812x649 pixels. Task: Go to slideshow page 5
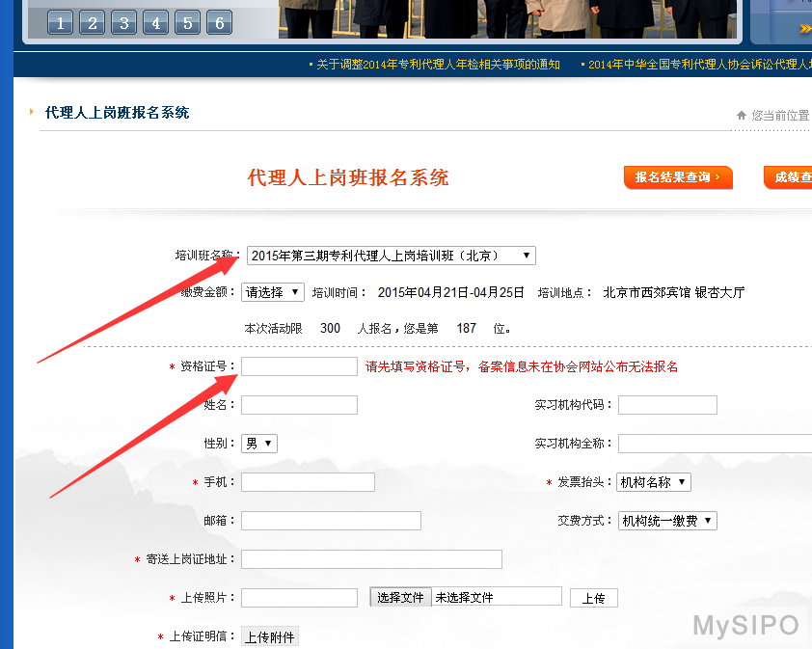click(x=187, y=23)
